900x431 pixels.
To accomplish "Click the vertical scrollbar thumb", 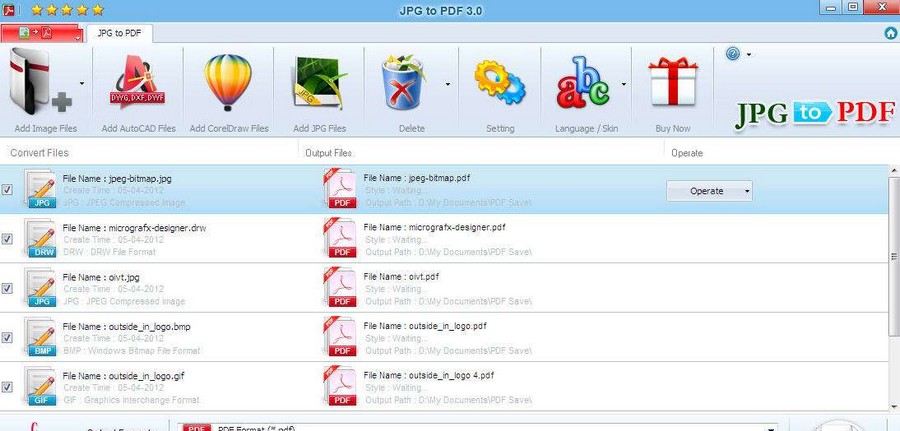I will tap(894, 257).
